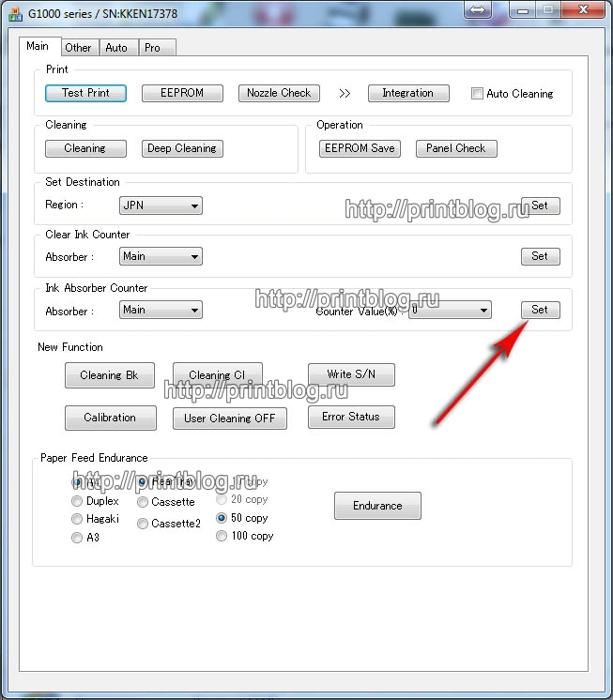Expand the Clear Ink Counter Absorber dropdown
The height and width of the screenshot is (700, 613).
[161, 256]
